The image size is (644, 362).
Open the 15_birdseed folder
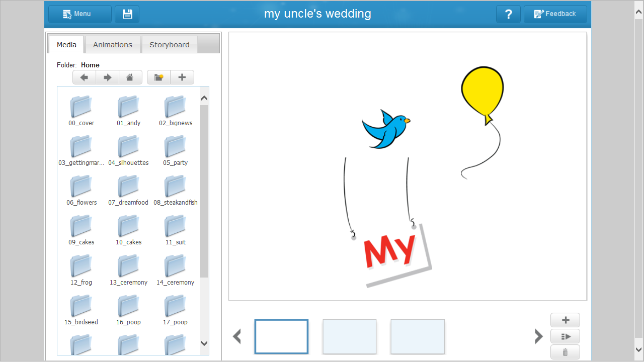82,310
